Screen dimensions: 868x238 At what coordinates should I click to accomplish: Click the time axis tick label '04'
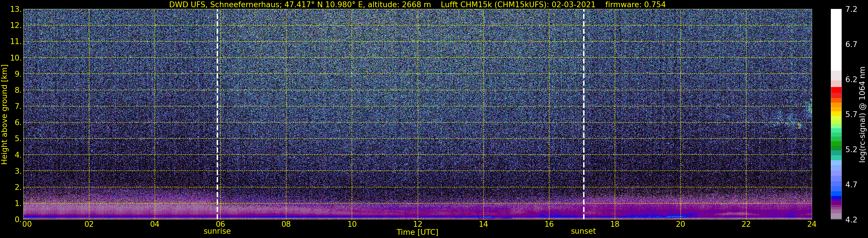click(155, 224)
